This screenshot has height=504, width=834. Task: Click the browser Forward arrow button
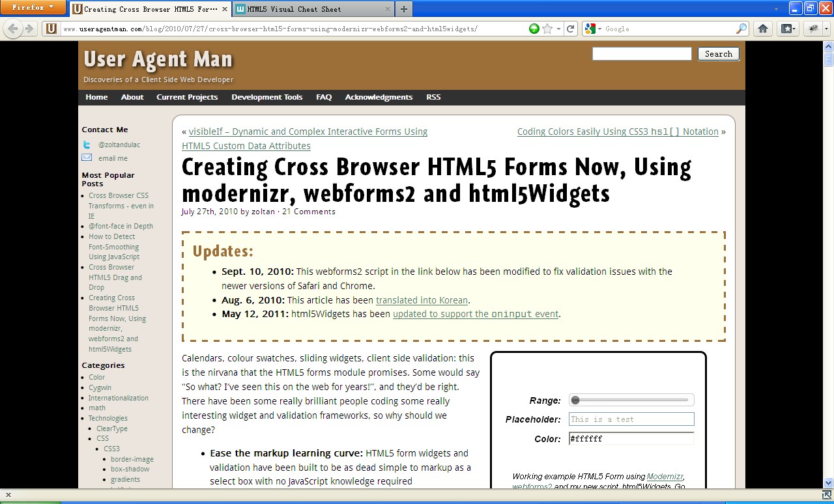point(29,29)
